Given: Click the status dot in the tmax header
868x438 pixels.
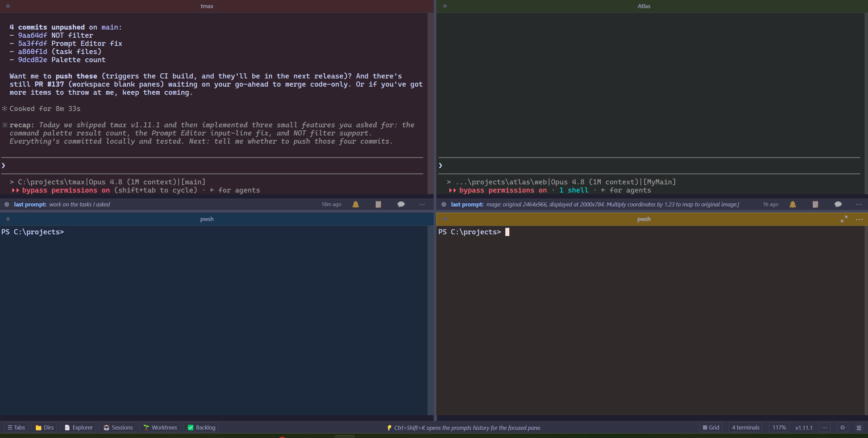Looking at the screenshot, I should point(8,6).
